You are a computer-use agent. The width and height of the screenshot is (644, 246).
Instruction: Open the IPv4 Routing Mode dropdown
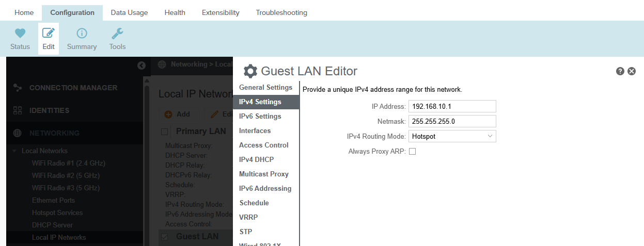(452, 136)
